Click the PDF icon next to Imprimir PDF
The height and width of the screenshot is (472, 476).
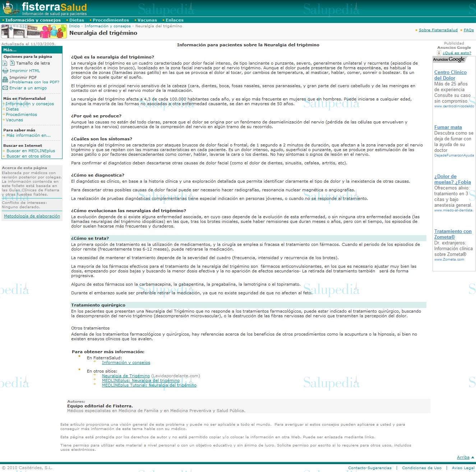[x=5, y=79]
